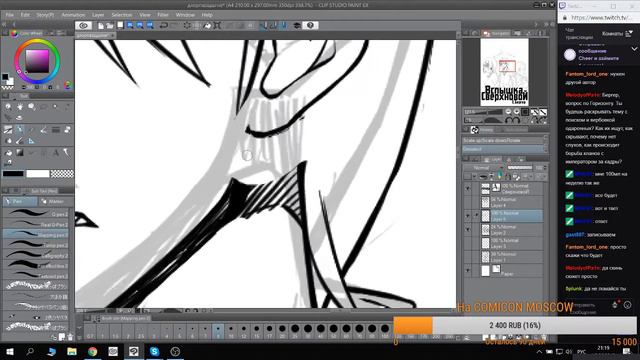Click the Fill bucket icon in command bar
Screen dimensions: 640x360
point(207,25)
